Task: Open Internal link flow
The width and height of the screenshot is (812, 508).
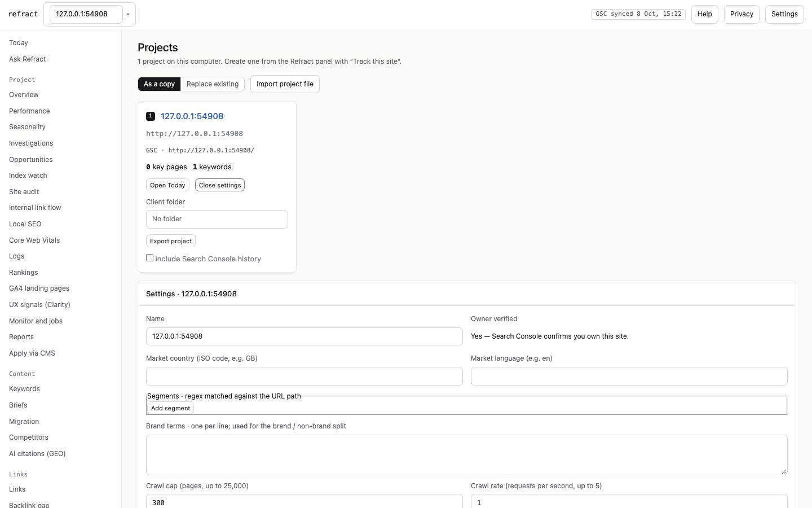Action: [x=35, y=208]
